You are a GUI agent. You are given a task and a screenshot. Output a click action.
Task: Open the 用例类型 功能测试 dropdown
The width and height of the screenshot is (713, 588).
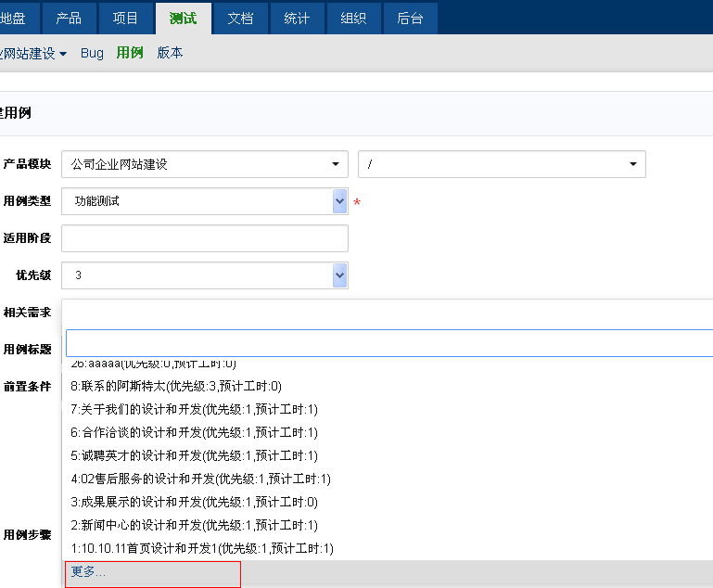[204, 201]
